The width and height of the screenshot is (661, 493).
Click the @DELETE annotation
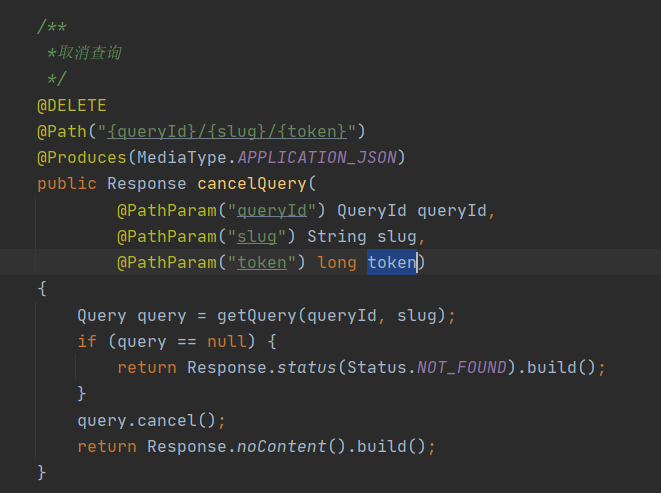(x=72, y=105)
